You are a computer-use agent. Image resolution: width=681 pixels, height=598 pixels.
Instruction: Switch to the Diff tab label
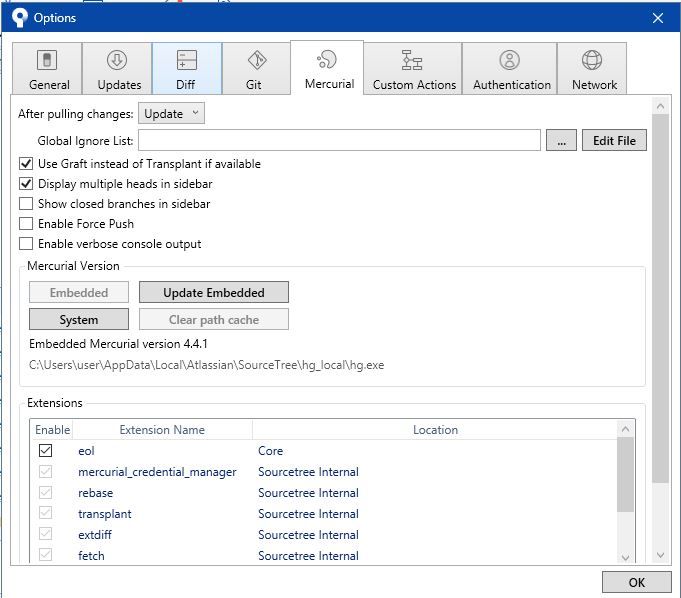(185, 85)
